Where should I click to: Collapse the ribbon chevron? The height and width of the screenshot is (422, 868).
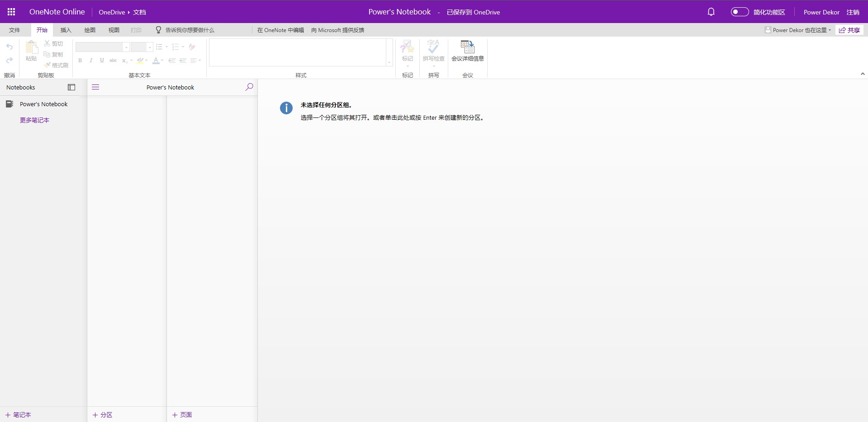point(863,74)
